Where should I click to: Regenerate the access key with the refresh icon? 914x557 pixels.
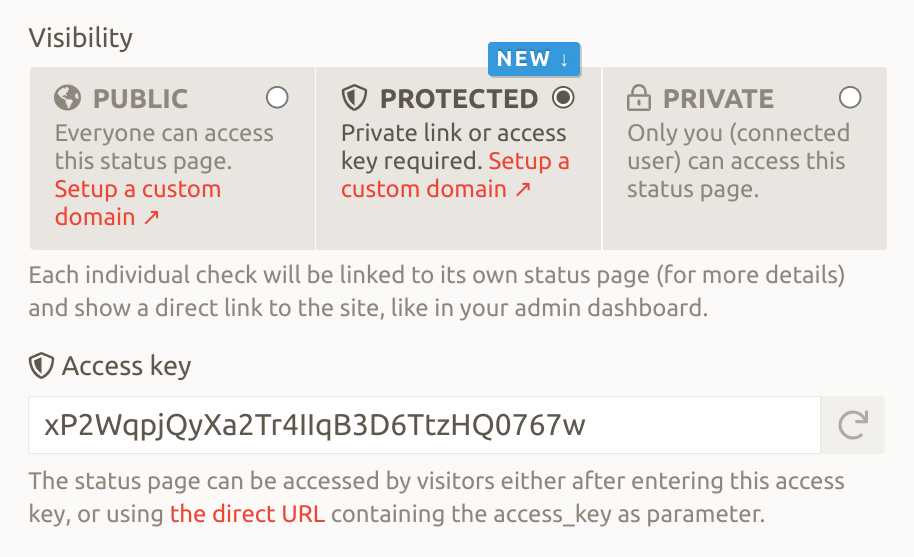(x=852, y=426)
